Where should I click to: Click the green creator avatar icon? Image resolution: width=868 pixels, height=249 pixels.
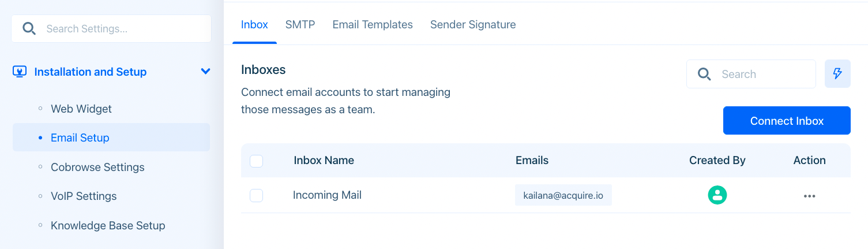[x=717, y=195]
